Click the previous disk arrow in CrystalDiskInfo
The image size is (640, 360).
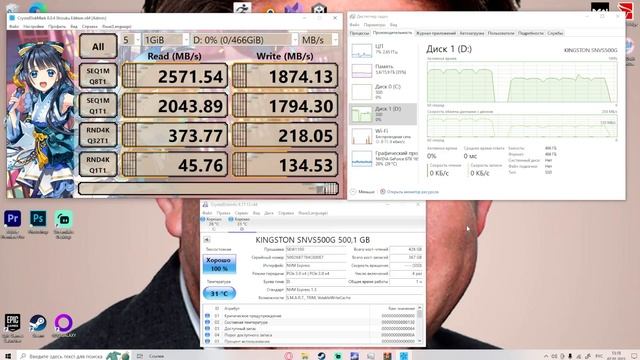207,240
